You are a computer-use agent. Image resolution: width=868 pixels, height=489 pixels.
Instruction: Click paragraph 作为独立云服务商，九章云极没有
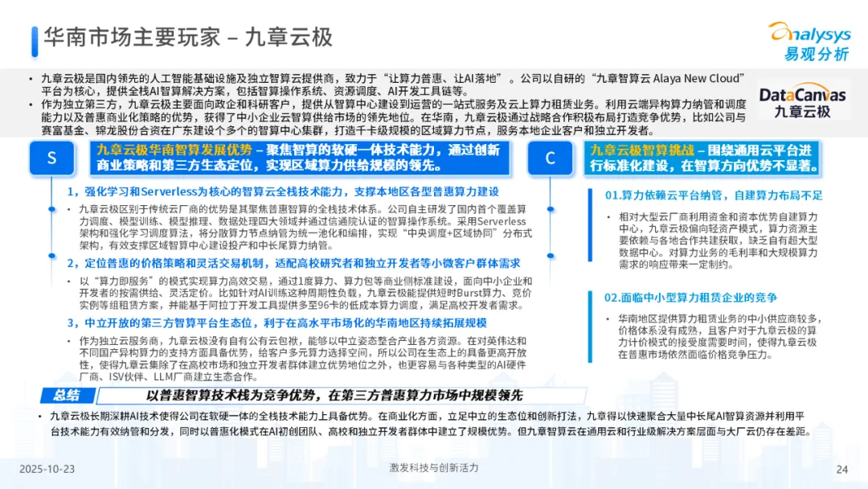pos(302,359)
